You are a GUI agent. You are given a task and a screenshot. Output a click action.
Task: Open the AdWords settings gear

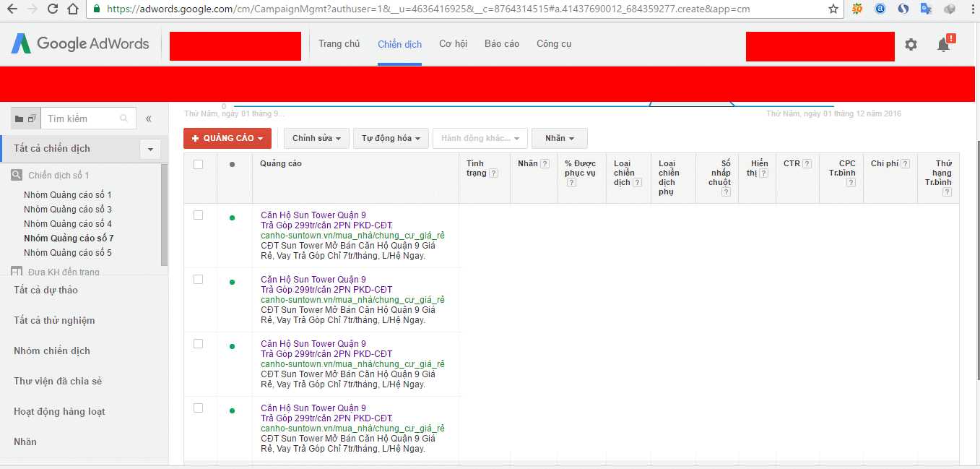[x=911, y=45]
